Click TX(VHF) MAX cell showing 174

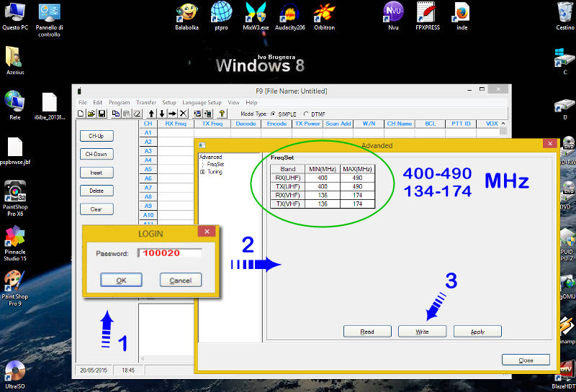(x=357, y=204)
